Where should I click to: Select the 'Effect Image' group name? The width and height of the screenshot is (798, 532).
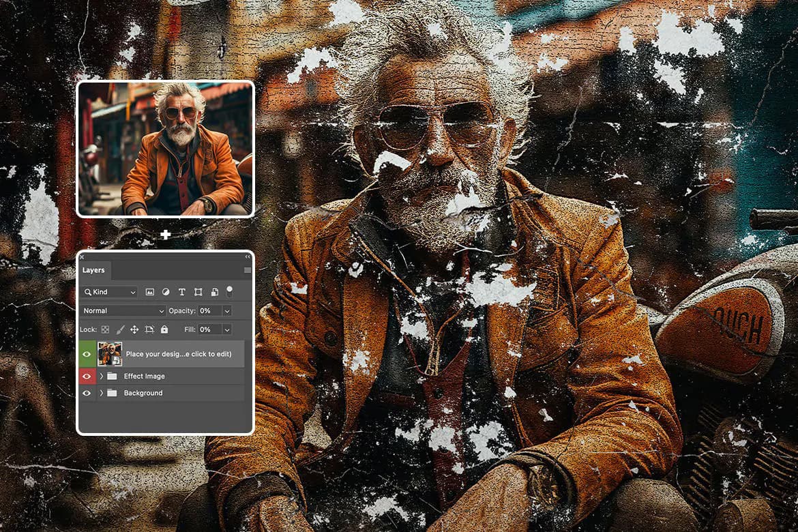(x=145, y=376)
